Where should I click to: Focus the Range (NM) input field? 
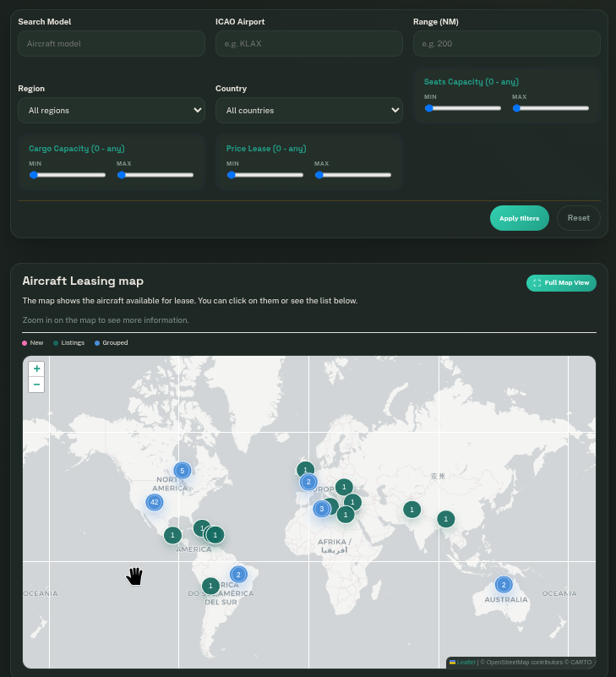pos(507,44)
